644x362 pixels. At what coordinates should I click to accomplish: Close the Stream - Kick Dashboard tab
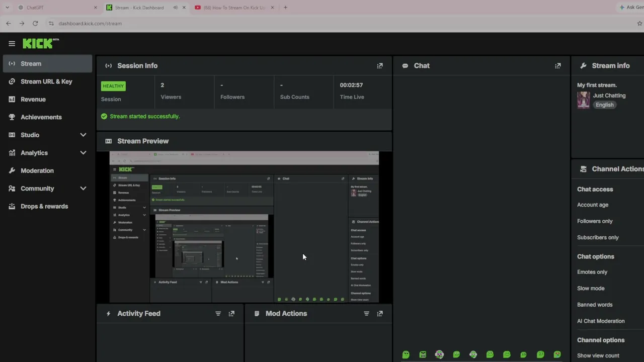tap(184, 8)
